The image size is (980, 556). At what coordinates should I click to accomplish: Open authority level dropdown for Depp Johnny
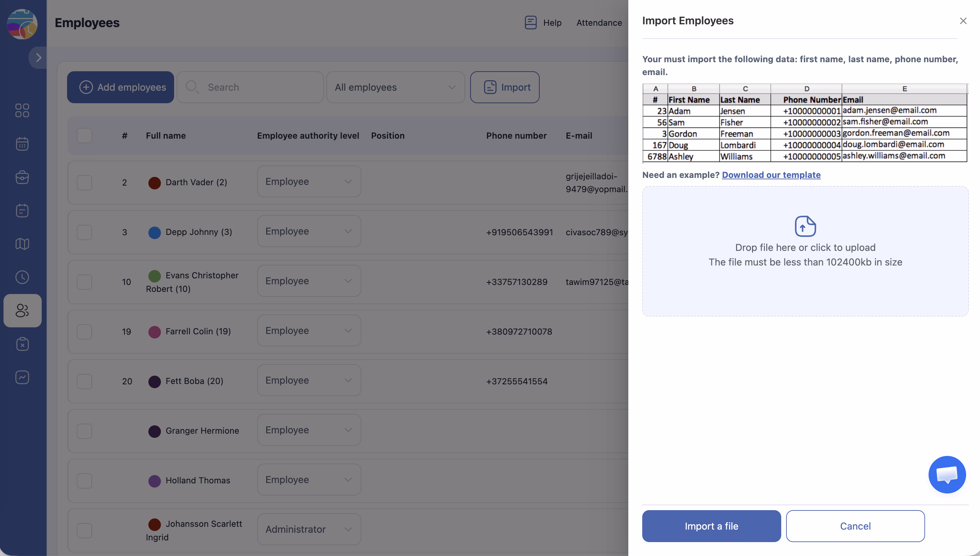click(309, 231)
